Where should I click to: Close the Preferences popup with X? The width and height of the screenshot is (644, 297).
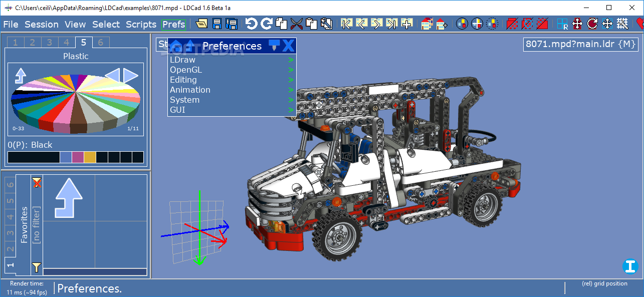pos(288,46)
